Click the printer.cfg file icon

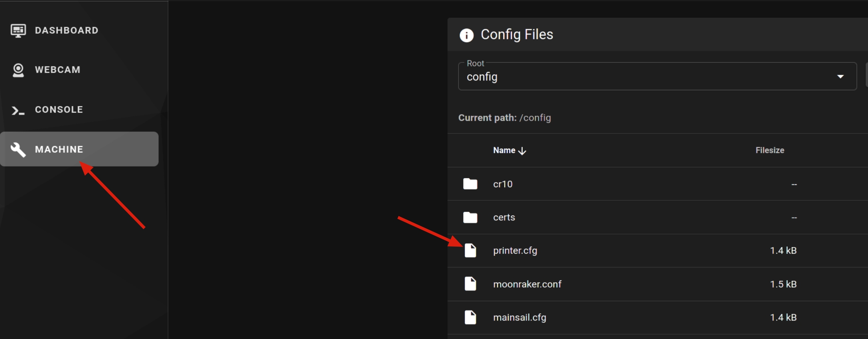[x=470, y=250]
